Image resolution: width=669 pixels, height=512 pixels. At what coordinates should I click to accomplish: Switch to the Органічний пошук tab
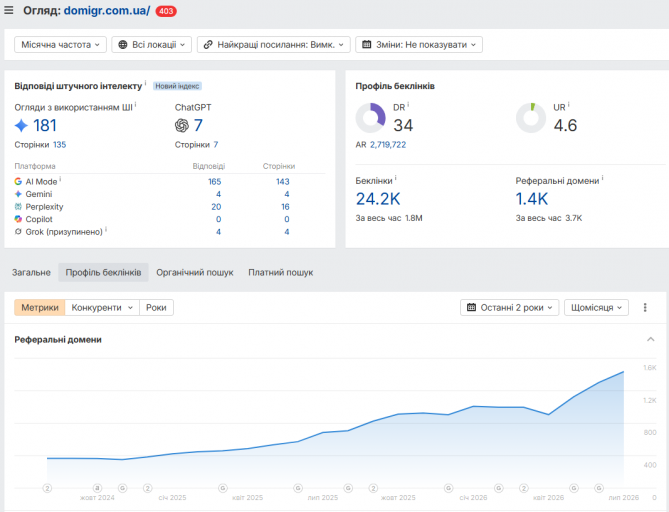point(195,272)
